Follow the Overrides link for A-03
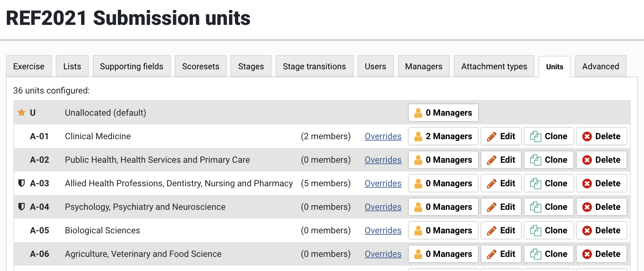Image resolution: width=644 pixels, height=271 pixels. (x=383, y=184)
